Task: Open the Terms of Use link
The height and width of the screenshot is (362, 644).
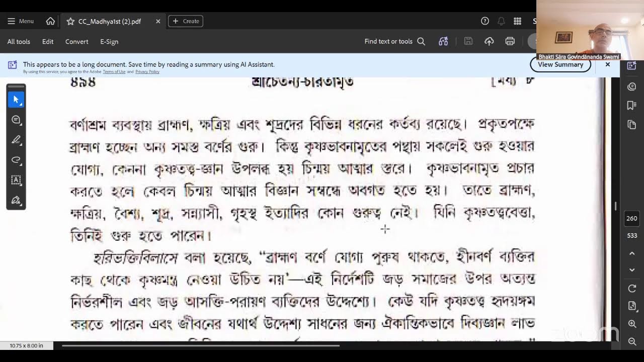Action: point(114,72)
